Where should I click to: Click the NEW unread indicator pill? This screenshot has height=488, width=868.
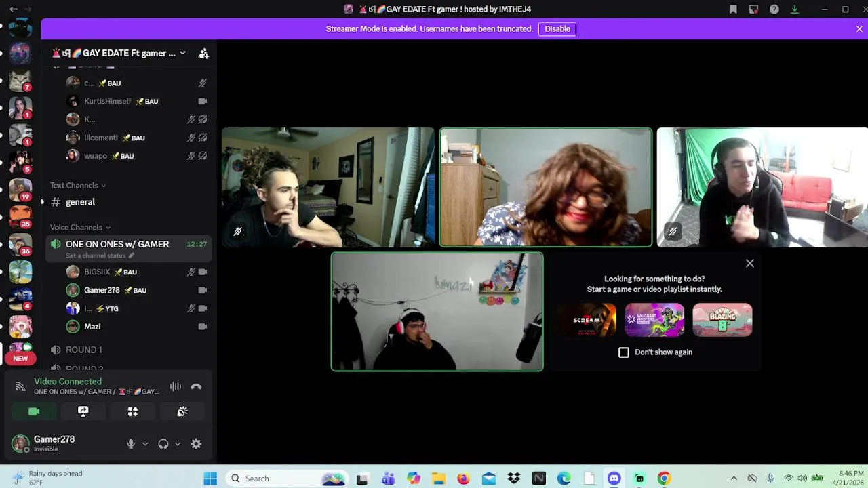[x=20, y=359]
